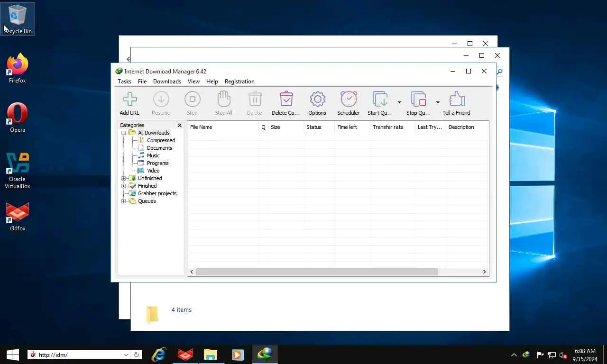Screen dimensions: 607x364
Task: Click the media player taskbar icon
Action: tap(237, 355)
